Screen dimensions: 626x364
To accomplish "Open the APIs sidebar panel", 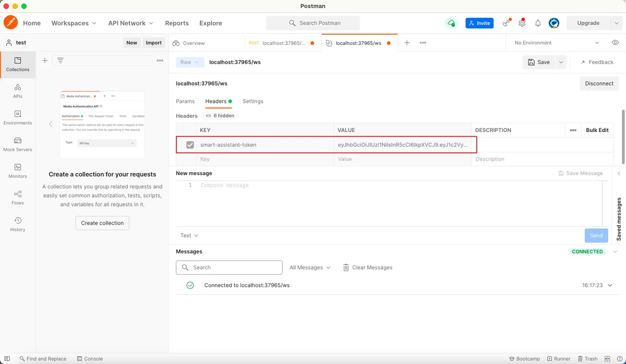I will pyautogui.click(x=18, y=91).
